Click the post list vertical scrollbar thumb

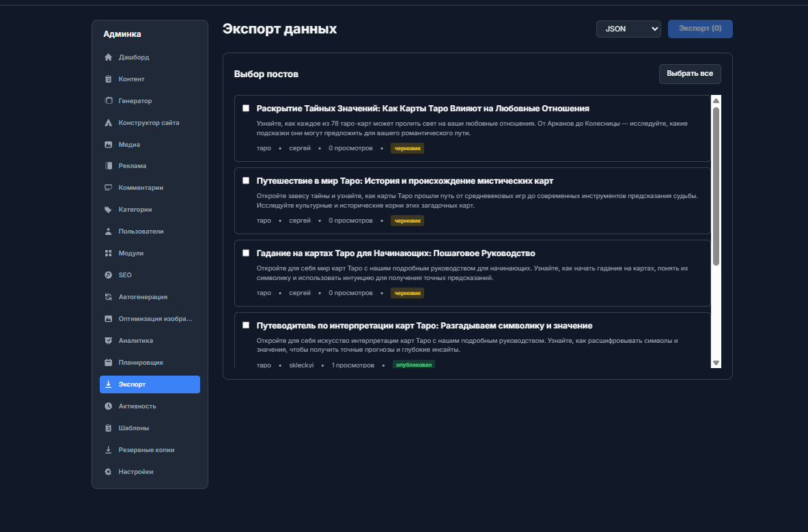click(x=716, y=184)
